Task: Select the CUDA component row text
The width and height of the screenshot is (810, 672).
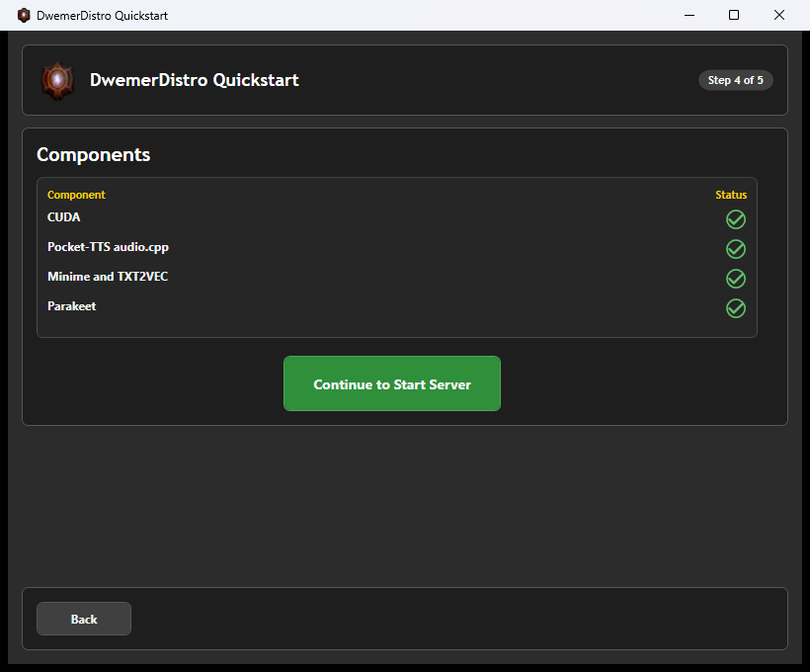Action: tap(63, 217)
